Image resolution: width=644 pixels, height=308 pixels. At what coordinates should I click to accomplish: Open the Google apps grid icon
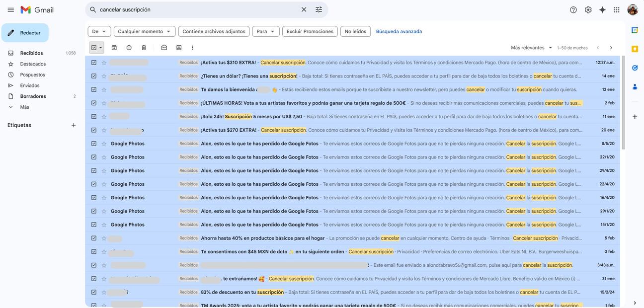pyautogui.click(x=617, y=10)
